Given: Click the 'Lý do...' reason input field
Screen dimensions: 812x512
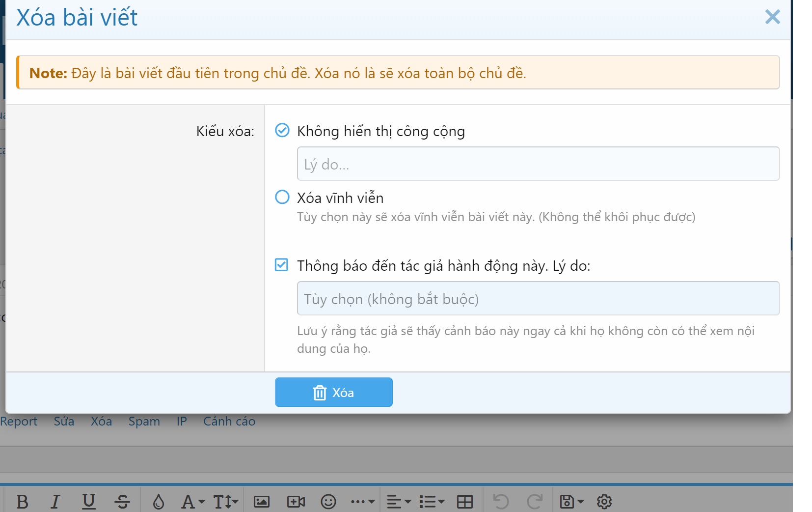Looking at the screenshot, I should click(x=538, y=164).
